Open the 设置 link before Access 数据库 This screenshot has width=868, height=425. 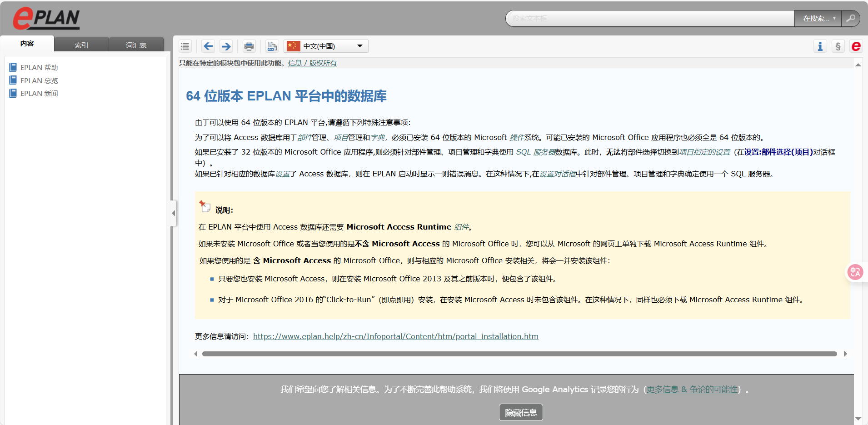tap(283, 174)
